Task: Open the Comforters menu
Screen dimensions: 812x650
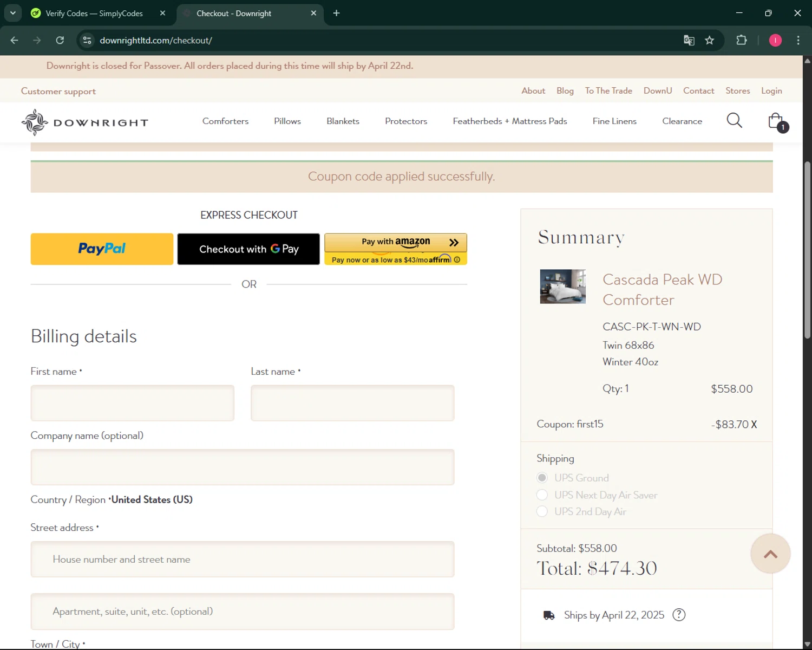Action: click(x=225, y=121)
